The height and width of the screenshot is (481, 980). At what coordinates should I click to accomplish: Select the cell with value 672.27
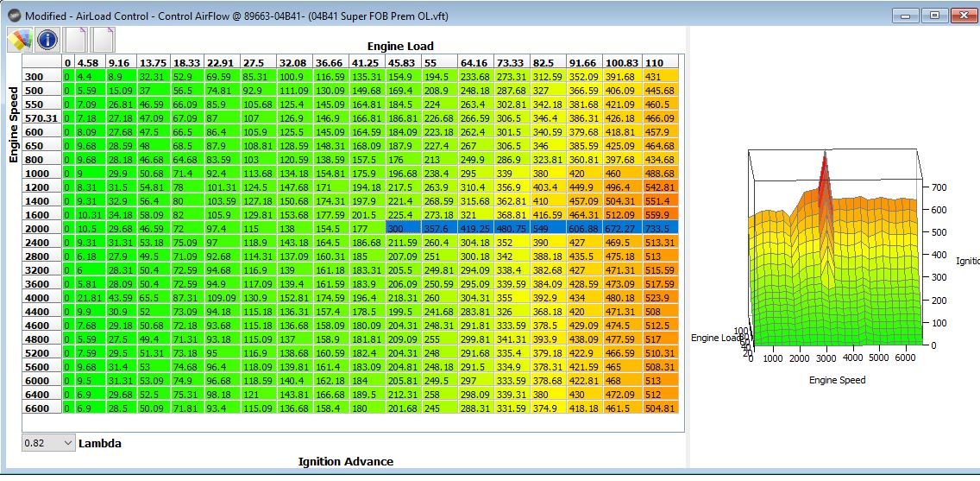pos(623,228)
